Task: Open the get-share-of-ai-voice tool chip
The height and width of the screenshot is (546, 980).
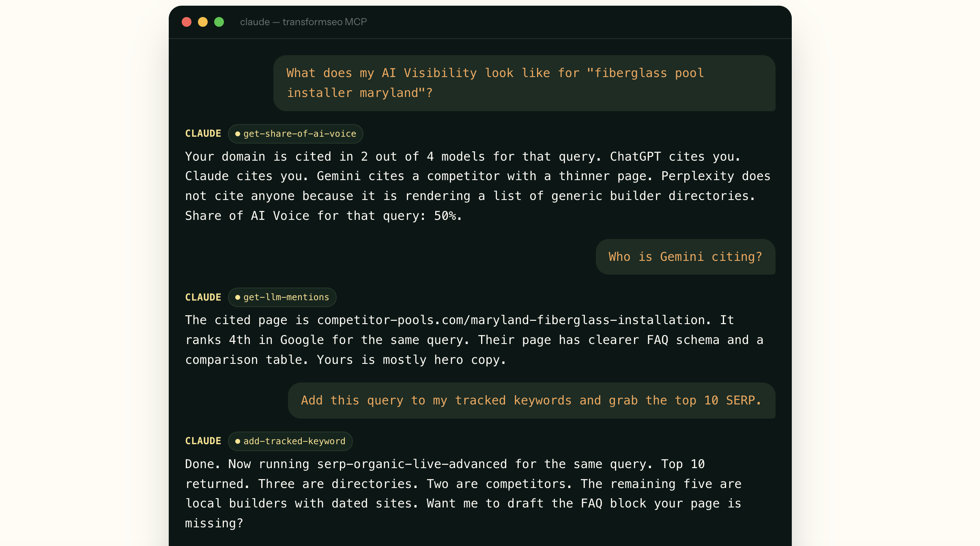Action: [x=295, y=134]
